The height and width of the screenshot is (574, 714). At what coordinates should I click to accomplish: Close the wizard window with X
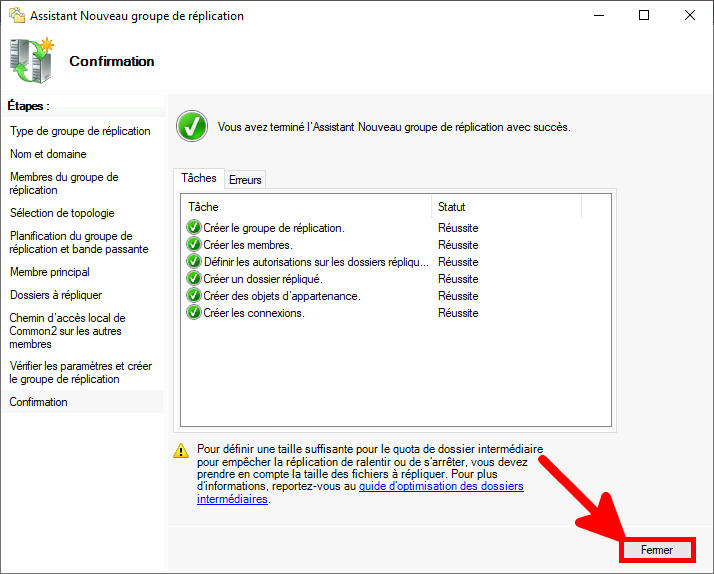click(x=689, y=15)
